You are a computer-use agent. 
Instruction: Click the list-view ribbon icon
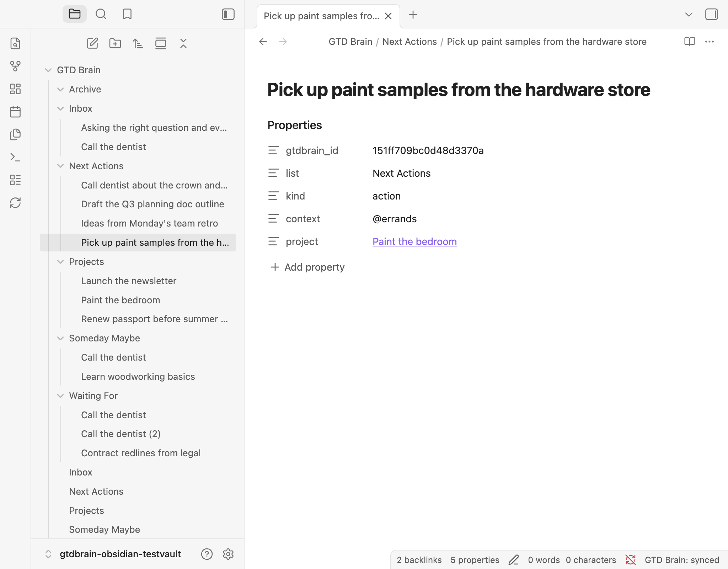coord(15,180)
